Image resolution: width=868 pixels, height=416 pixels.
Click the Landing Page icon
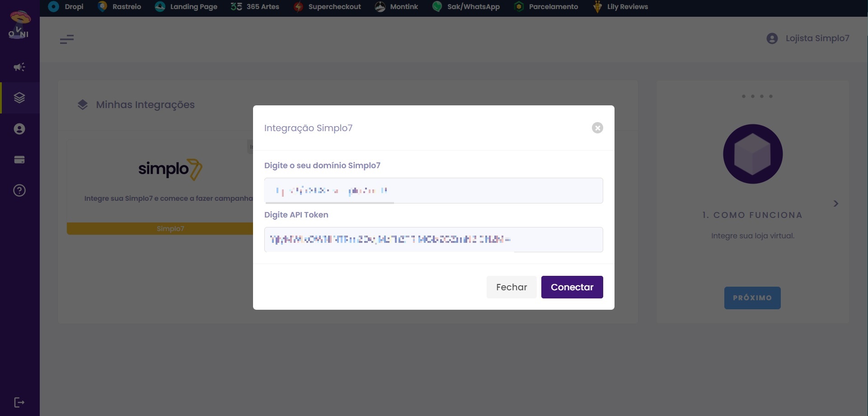coord(160,7)
